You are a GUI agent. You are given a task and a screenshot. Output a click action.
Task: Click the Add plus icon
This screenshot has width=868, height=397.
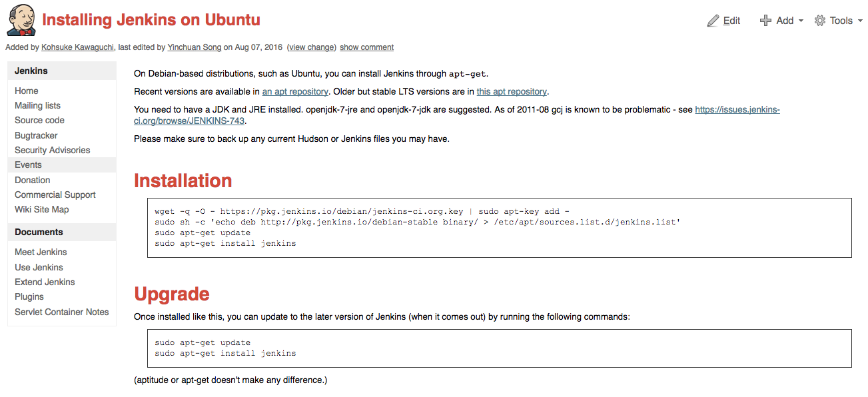[x=765, y=20]
